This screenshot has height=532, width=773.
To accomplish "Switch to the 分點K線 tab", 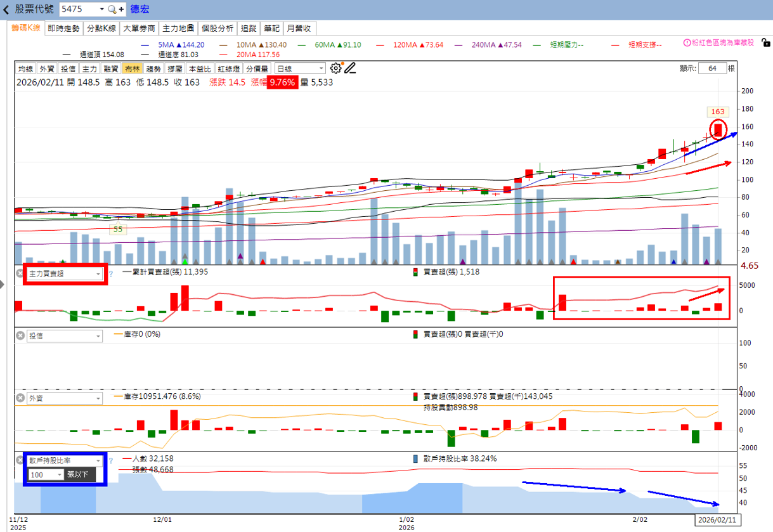I will pos(101,29).
